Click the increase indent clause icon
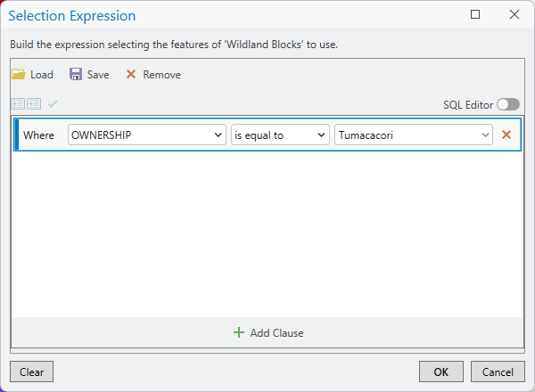 (x=34, y=104)
